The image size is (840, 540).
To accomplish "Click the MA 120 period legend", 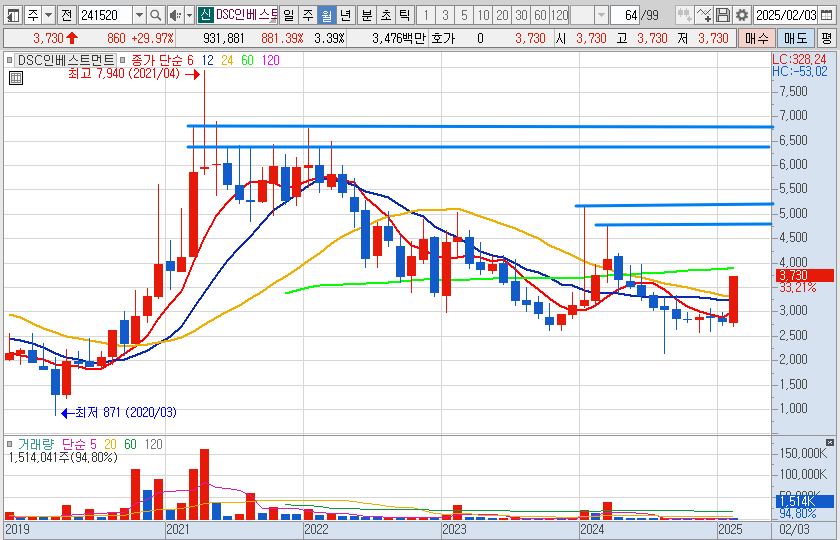I will click(271, 60).
